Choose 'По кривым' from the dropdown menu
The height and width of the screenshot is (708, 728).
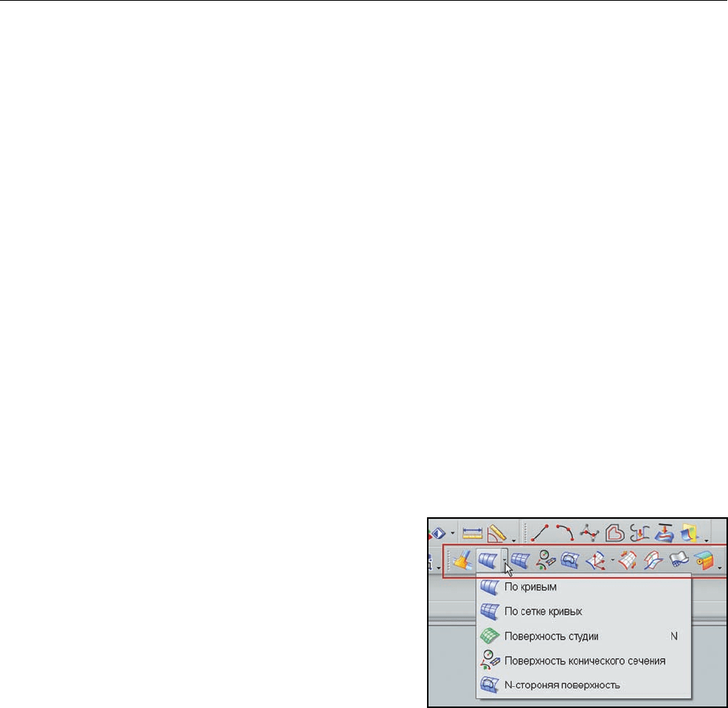click(584, 587)
